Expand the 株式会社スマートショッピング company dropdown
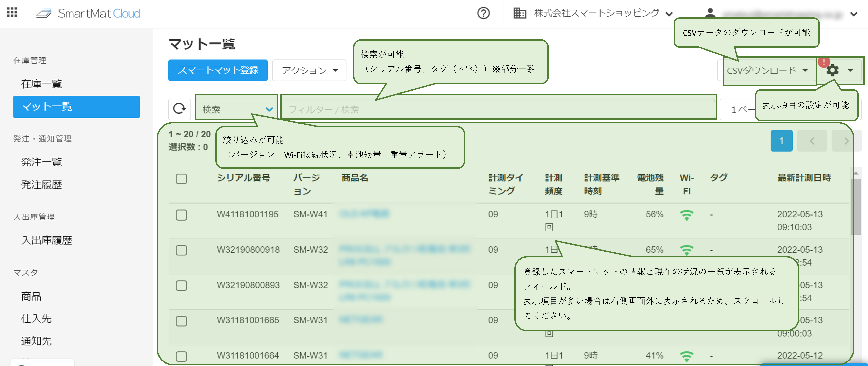 pos(669,14)
